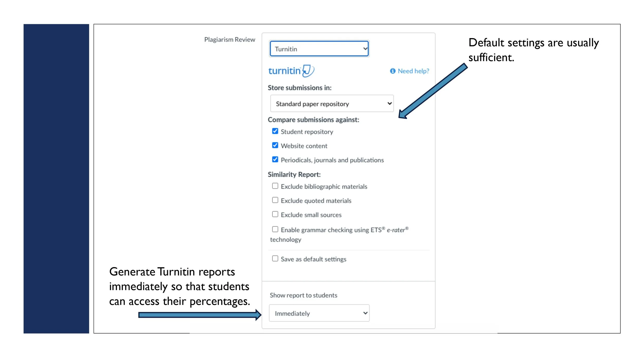644x362 pixels.
Task: Click the Store submissions in heading
Action: coord(299,88)
